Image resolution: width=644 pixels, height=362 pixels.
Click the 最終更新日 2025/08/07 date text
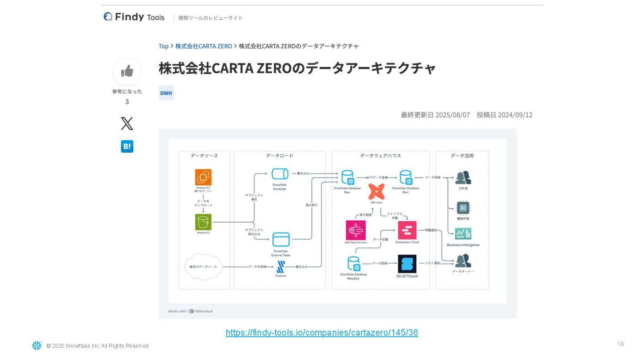[435, 115]
